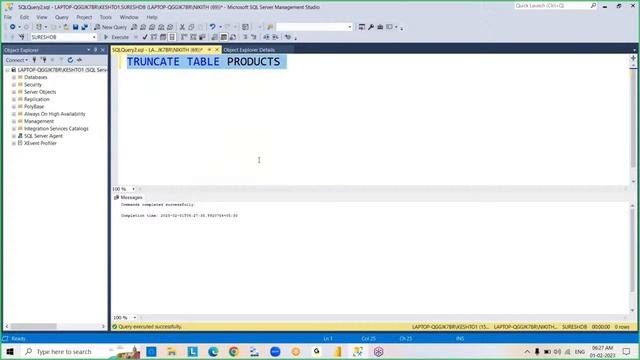Open the Help menu
The height and width of the screenshot is (360, 640).
coord(152,17)
